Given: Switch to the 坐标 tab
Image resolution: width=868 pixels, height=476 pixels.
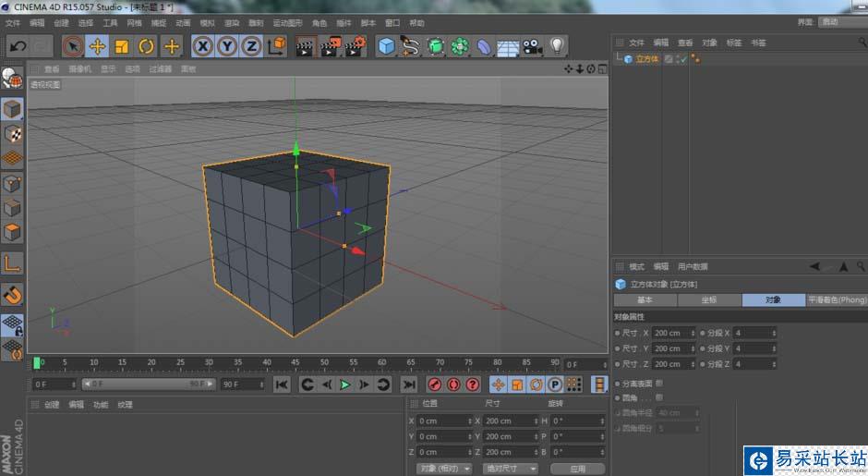Looking at the screenshot, I should (708, 300).
